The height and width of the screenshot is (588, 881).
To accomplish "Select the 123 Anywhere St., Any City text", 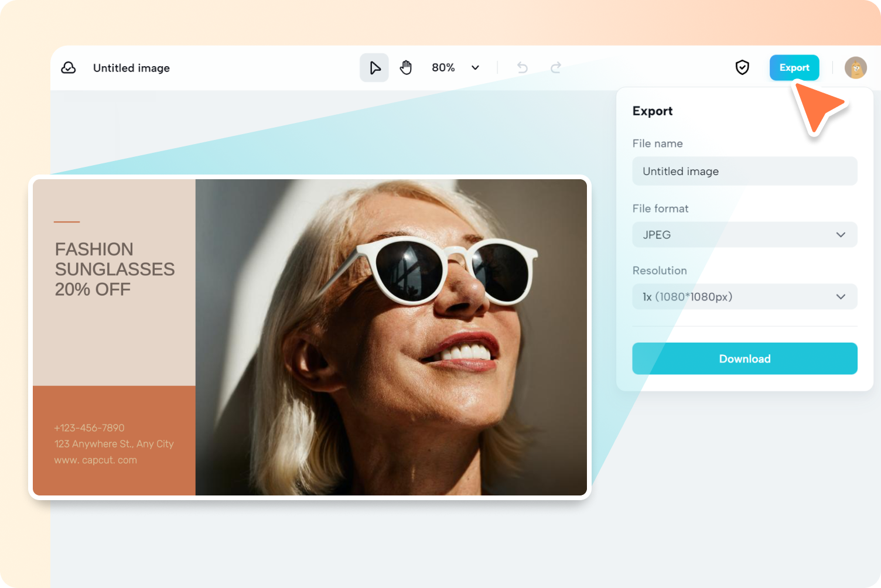I will click(114, 444).
